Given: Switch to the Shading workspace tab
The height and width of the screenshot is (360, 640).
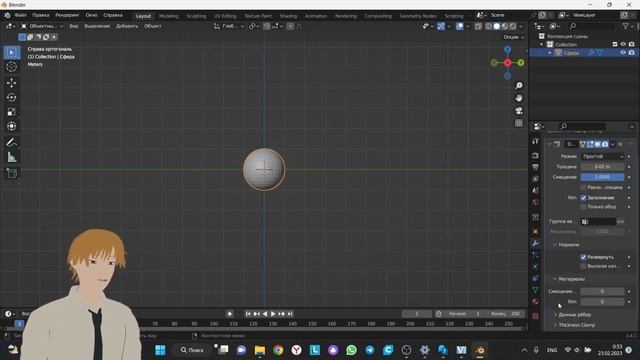Looking at the screenshot, I should tap(288, 16).
